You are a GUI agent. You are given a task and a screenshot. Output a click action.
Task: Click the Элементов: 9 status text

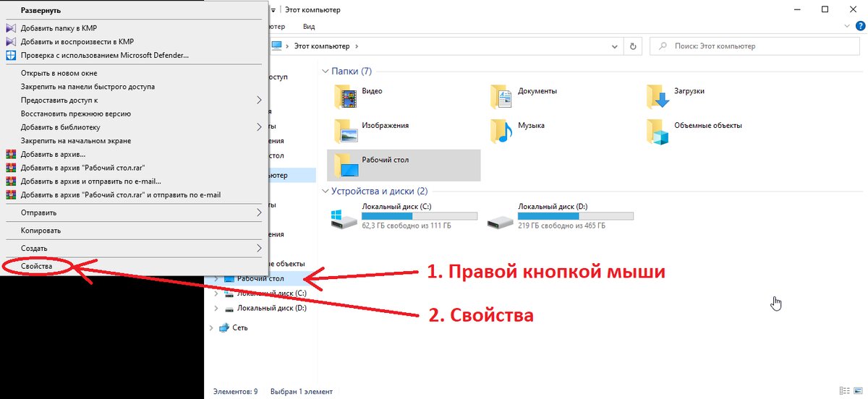(235, 391)
